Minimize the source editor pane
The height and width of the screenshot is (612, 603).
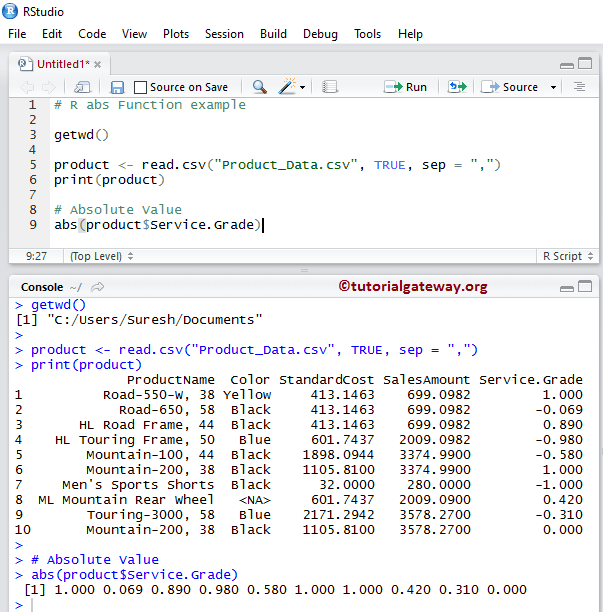[567, 65]
